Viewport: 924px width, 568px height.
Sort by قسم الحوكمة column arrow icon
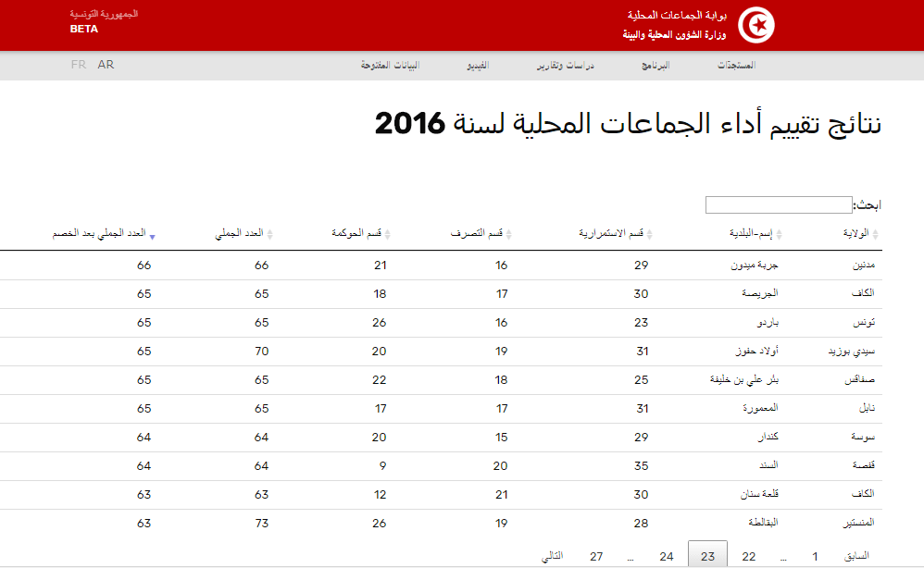click(388, 234)
